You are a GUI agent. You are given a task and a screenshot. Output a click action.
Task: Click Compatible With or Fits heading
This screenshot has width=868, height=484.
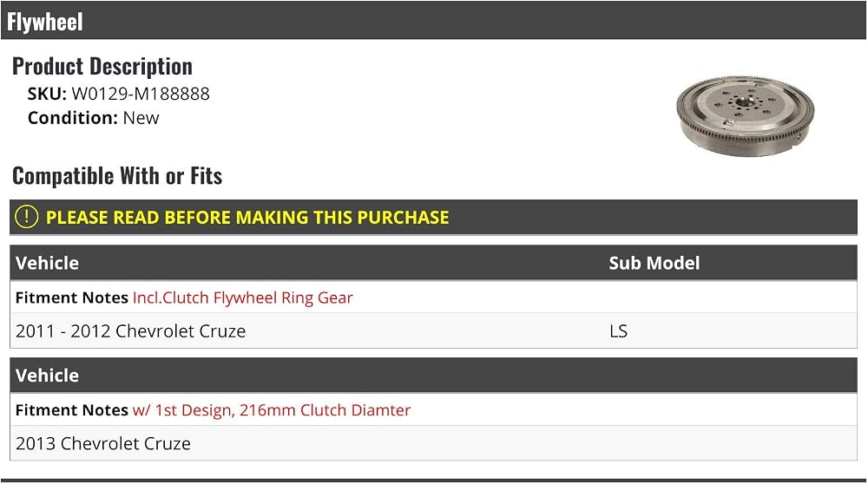pyautogui.click(x=117, y=176)
